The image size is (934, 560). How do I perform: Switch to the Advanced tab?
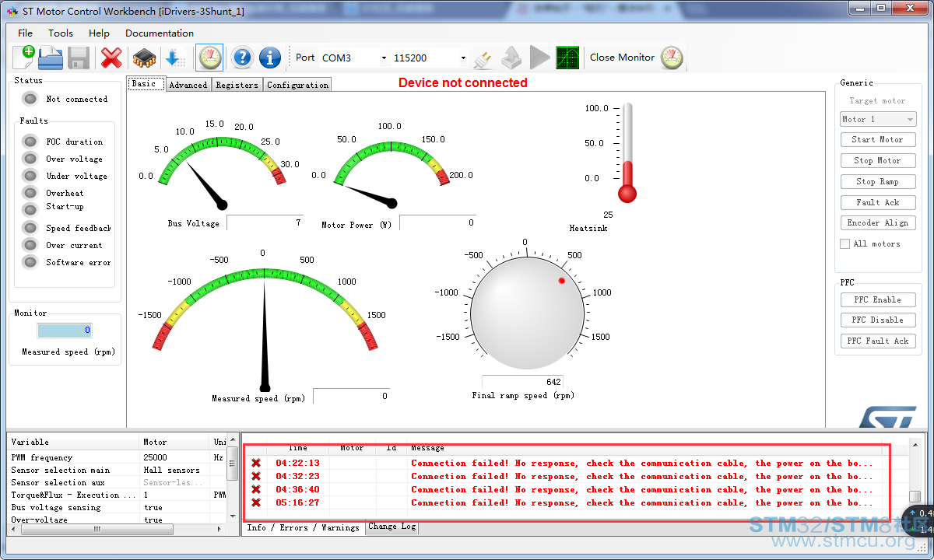pos(188,85)
